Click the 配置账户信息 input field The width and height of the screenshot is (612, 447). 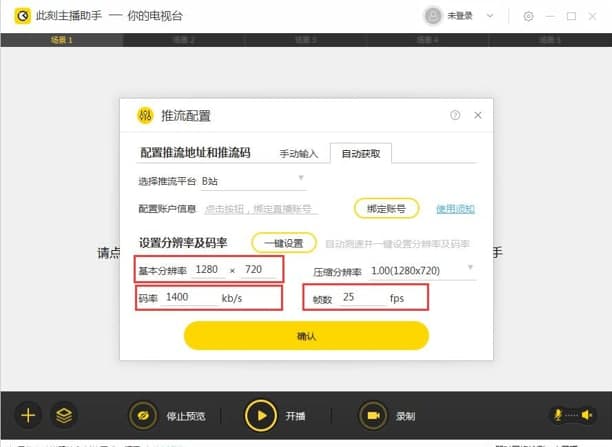pyautogui.click(x=261, y=209)
